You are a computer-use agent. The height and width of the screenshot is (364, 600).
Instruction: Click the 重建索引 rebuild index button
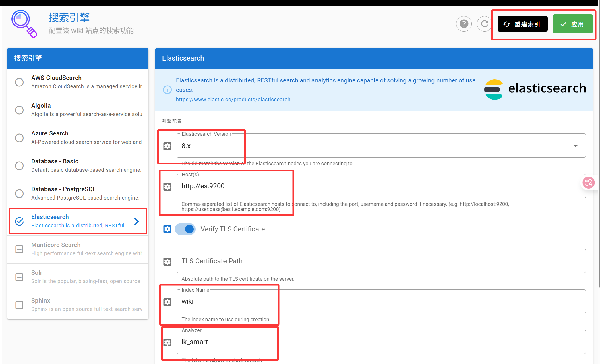tap(522, 24)
